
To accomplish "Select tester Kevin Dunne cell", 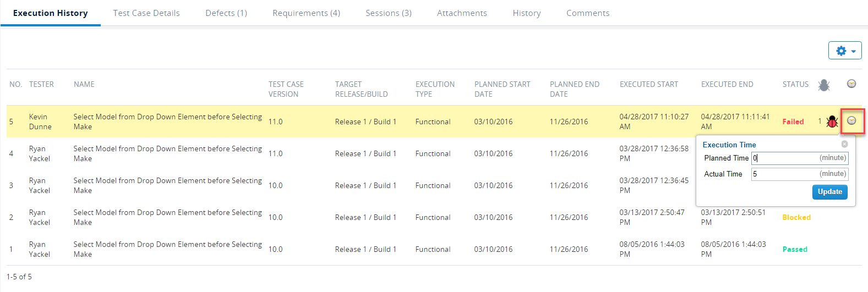I will [40, 122].
